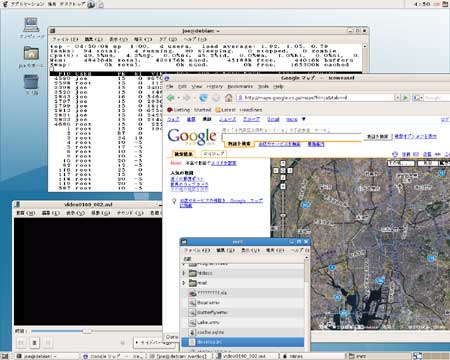
Task: Open the Help menu in terminal window
Action: coord(195,39)
